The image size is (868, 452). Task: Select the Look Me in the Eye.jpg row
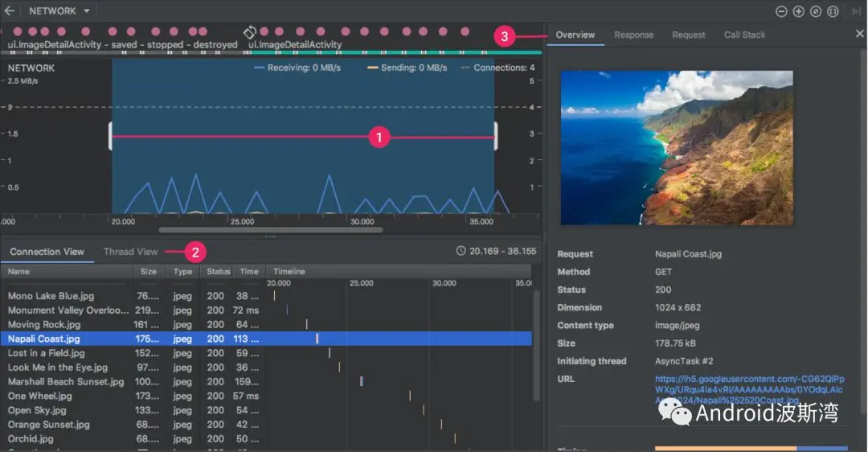click(266, 368)
